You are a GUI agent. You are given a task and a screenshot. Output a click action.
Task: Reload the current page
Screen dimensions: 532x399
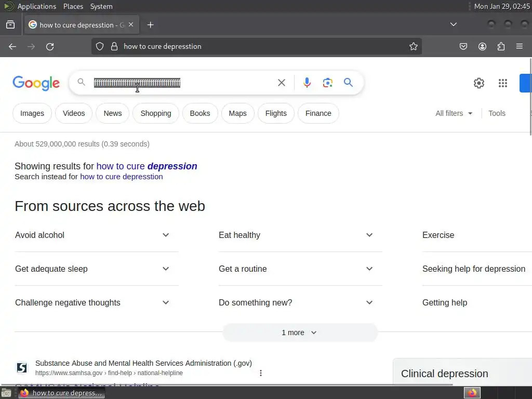tap(50, 46)
